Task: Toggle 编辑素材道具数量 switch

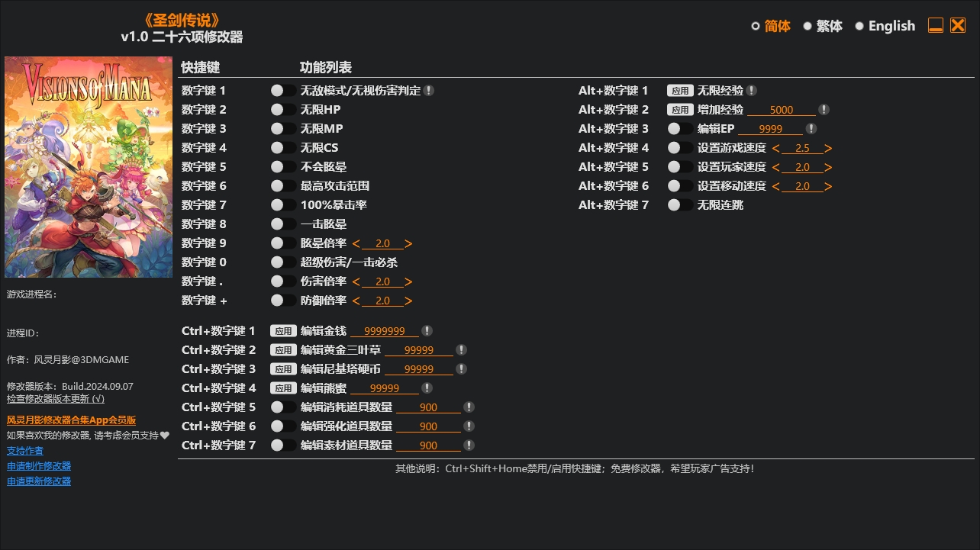Action: 283,445
